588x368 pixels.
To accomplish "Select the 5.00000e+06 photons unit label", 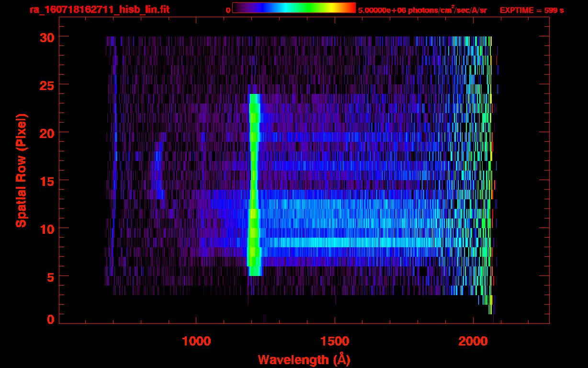I will tap(422, 10).
